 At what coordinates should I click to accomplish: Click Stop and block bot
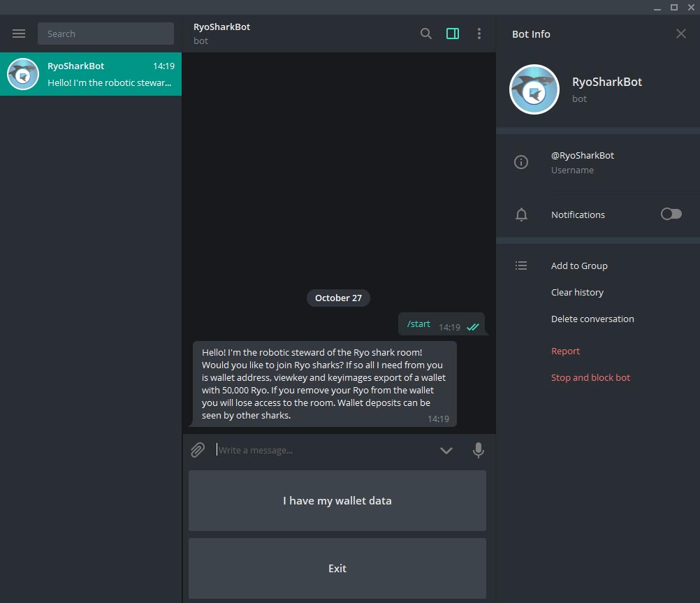coord(590,378)
